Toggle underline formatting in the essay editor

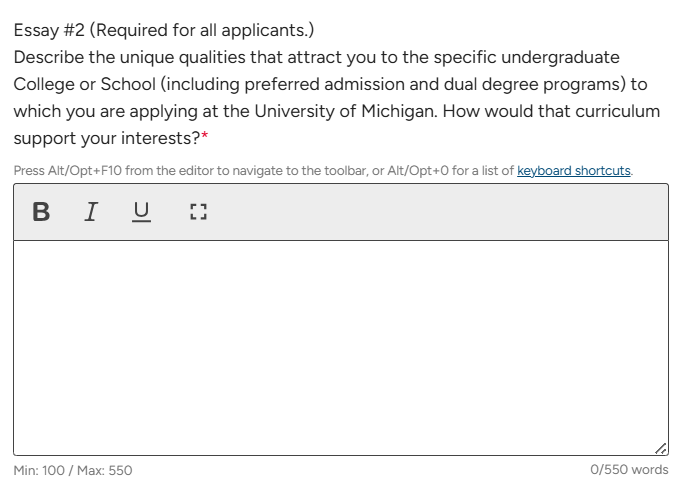pos(142,212)
